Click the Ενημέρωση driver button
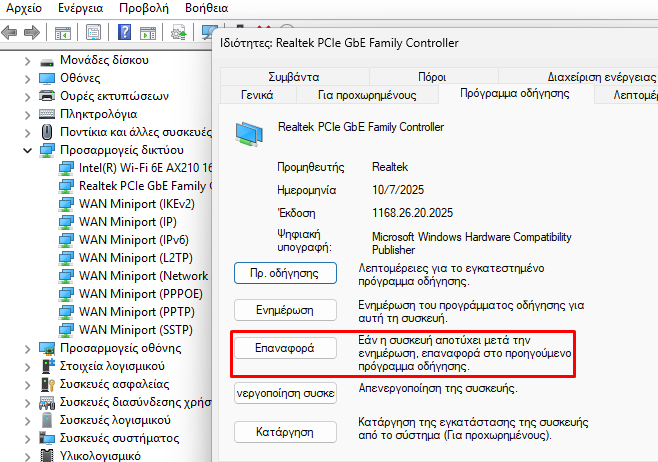 tap(285, 310)
